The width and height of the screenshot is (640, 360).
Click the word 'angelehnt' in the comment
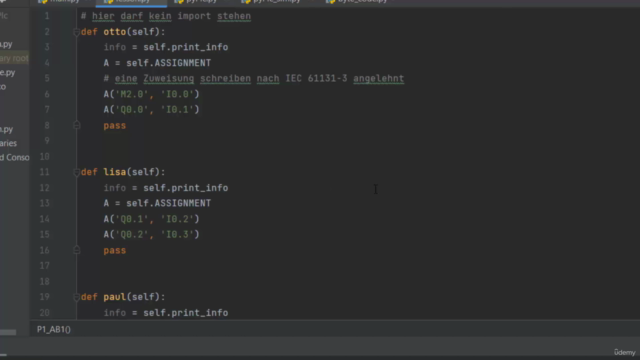[x=379, y=78]
